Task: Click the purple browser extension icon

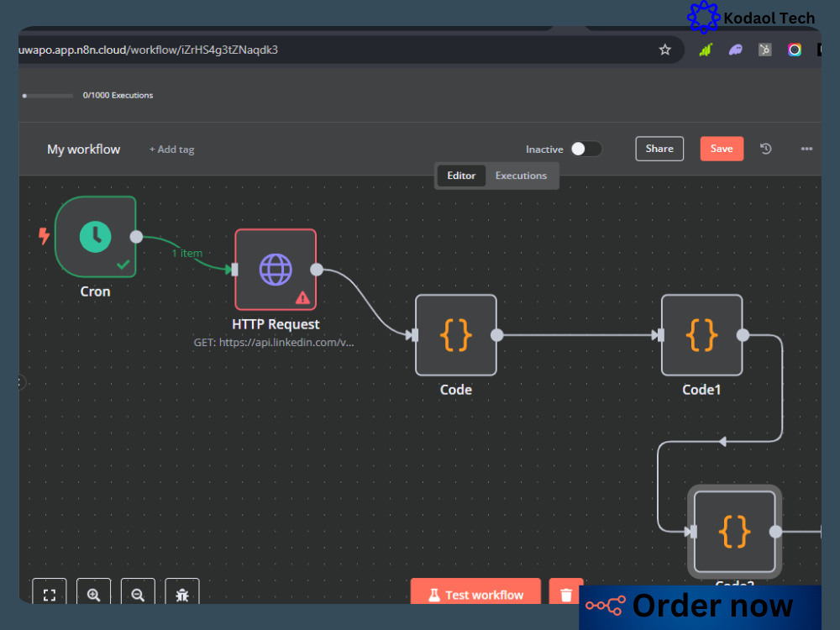Action: tap(736, 50)
